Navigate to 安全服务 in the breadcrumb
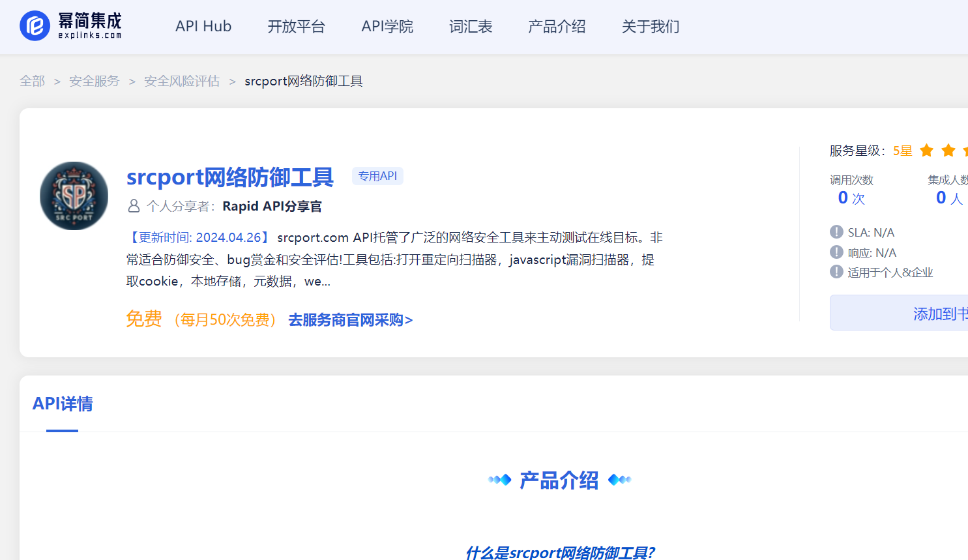 (x=94, y=80)
